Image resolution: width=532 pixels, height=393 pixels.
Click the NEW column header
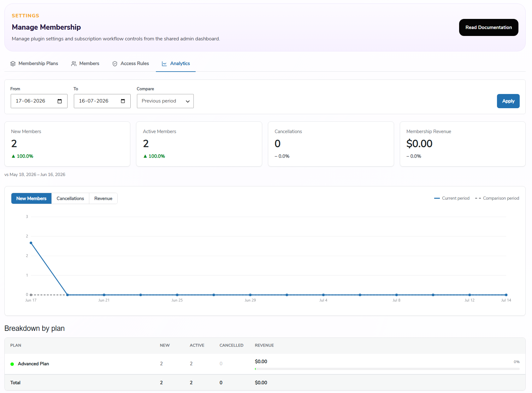pyautogui.click(x=165, y=345)
